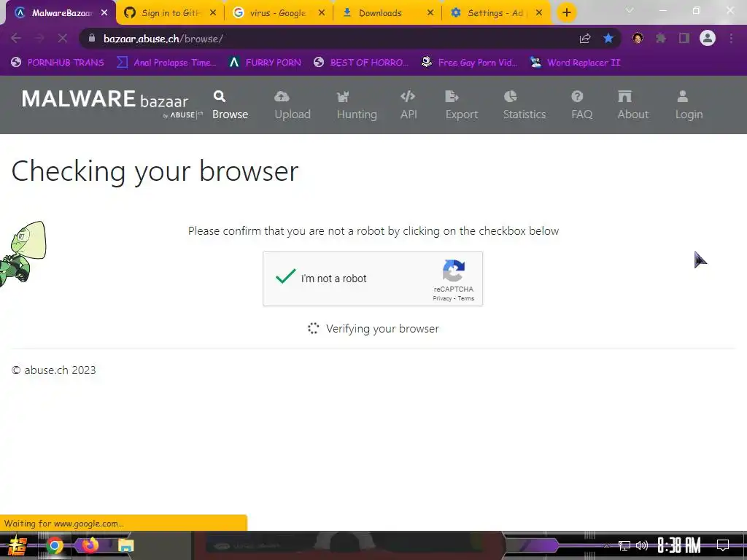Close the Sign in to GitHub tab
The image size is (747, 560).
coord(213,13)
